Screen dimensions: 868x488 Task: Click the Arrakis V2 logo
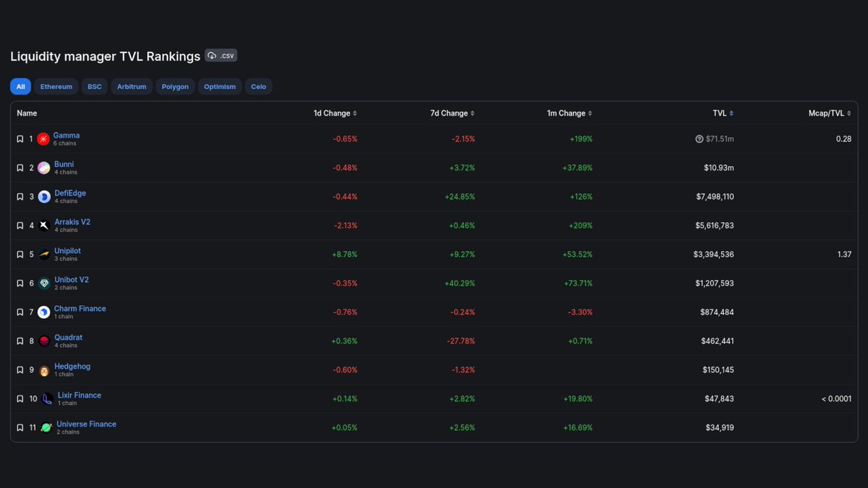coord(44,226)
